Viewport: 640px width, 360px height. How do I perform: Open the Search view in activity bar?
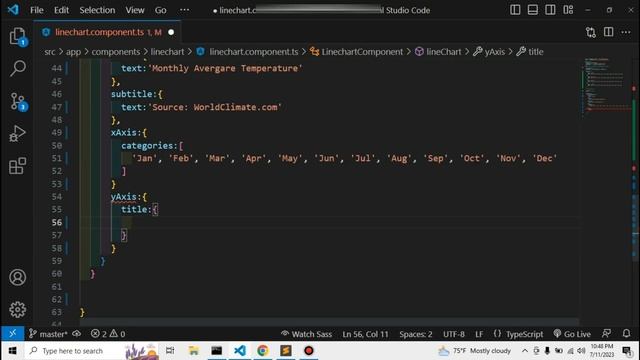[18, 68]
